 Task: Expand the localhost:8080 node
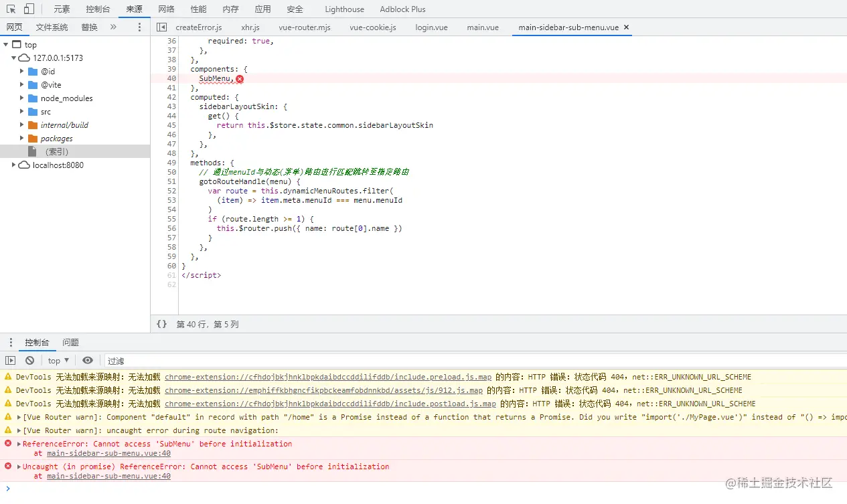(x=13, y=165)
